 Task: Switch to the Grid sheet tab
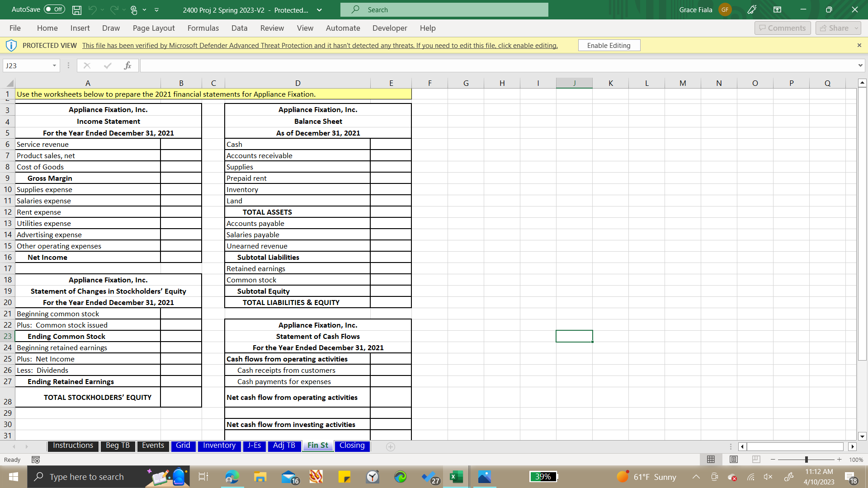tap(183, 446)
